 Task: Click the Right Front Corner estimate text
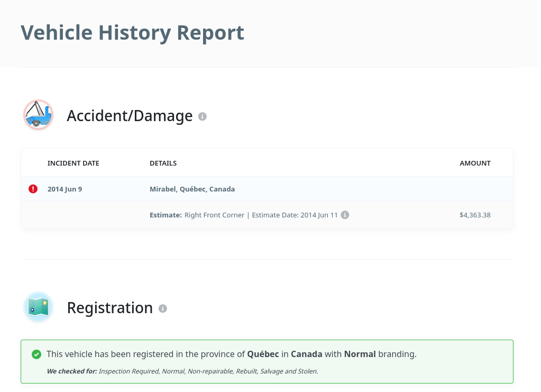tap(214, 215)
